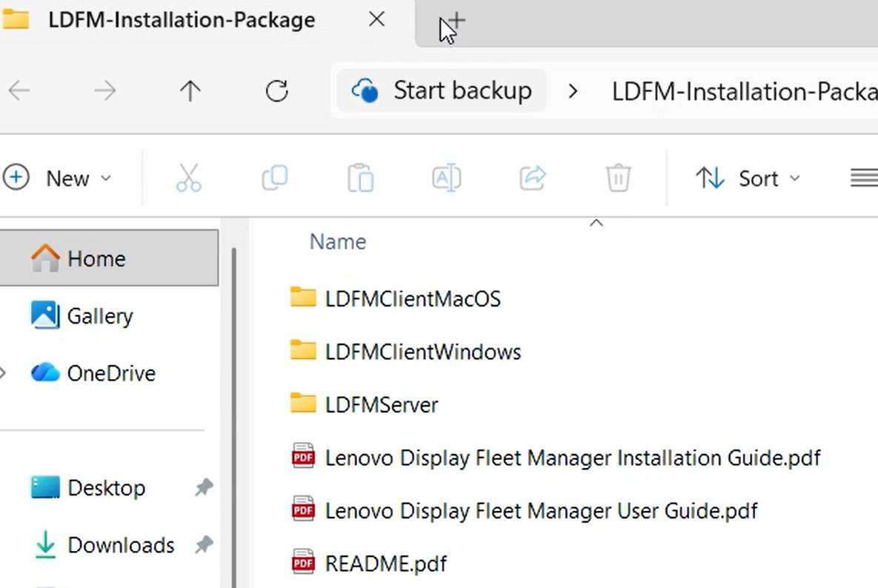Click the Paste clipboard icon
The width and height of the screenshot is (878, 588).
coord(361,178)
